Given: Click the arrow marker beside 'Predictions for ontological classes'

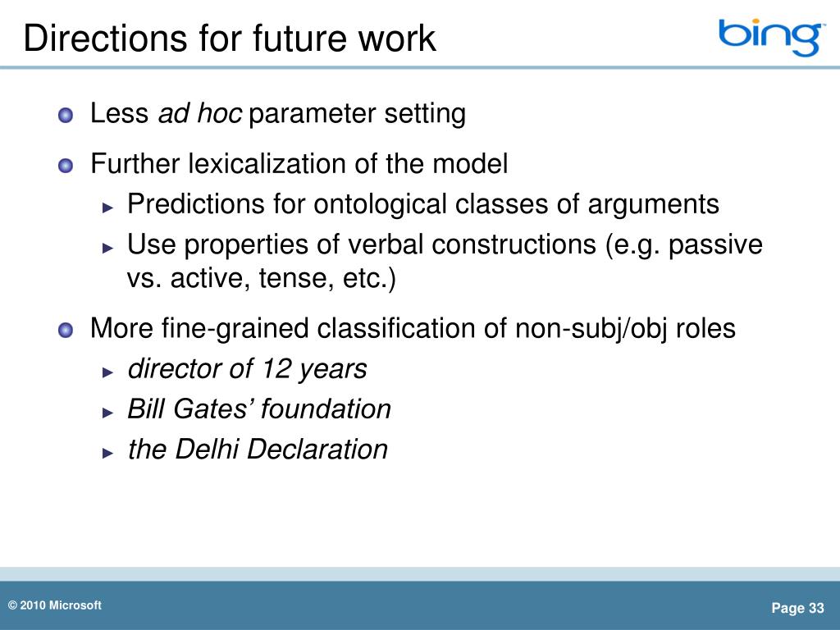Looking at the screenshot, I should click(108, 208).
